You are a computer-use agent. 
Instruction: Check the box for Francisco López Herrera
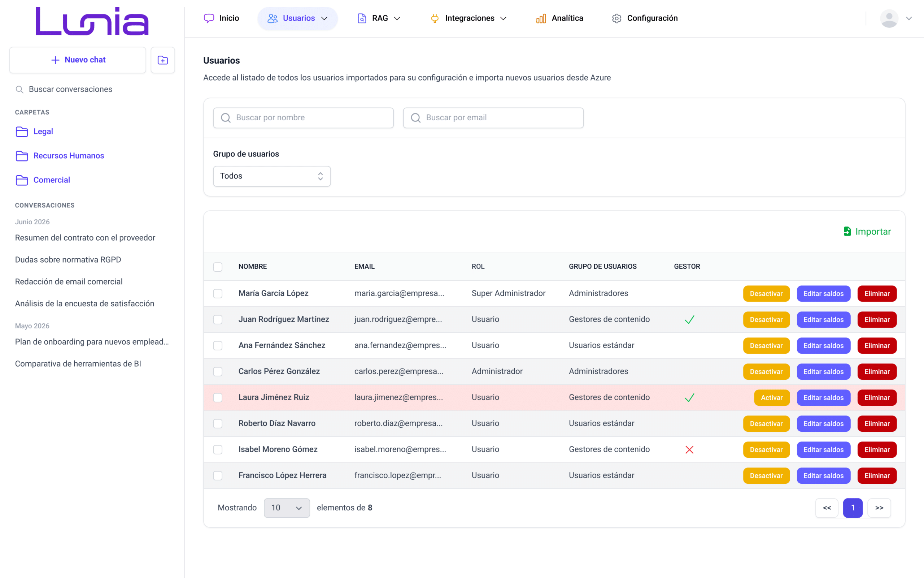point(218,475)
